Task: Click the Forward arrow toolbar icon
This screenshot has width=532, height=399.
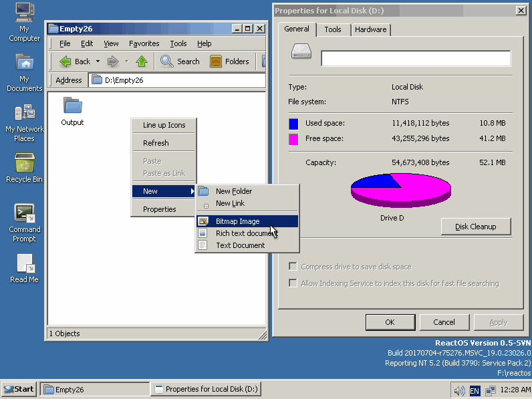Action: pyautogui.click(x=113, y=61)
